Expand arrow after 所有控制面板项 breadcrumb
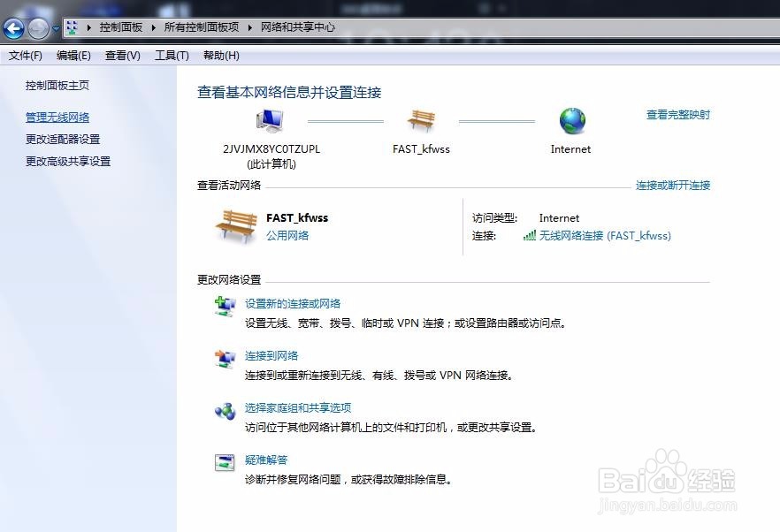Viewport: 780px width, 532px height. point(249,27)
